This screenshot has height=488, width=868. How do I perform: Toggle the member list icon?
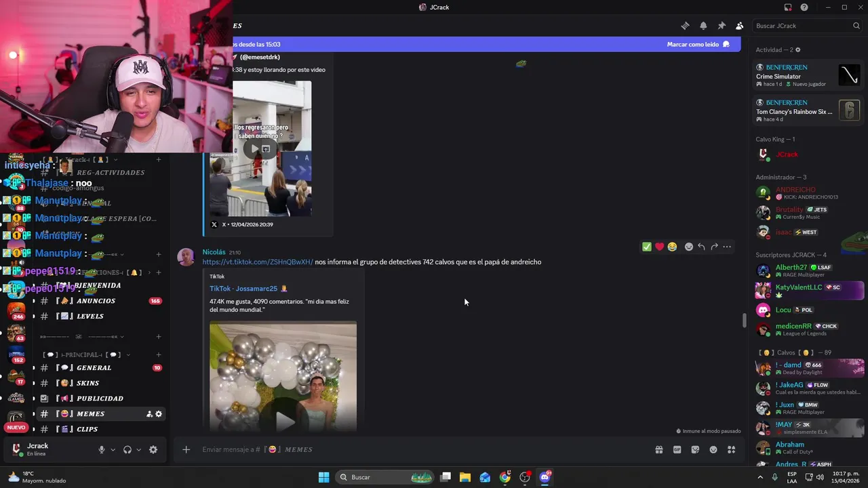click(739, 26)
